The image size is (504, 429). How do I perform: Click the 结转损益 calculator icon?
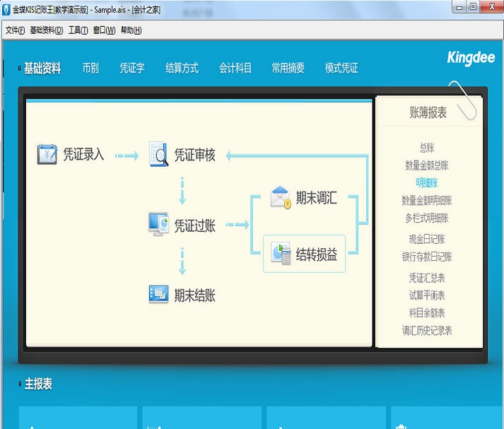[x=281, y=254]
